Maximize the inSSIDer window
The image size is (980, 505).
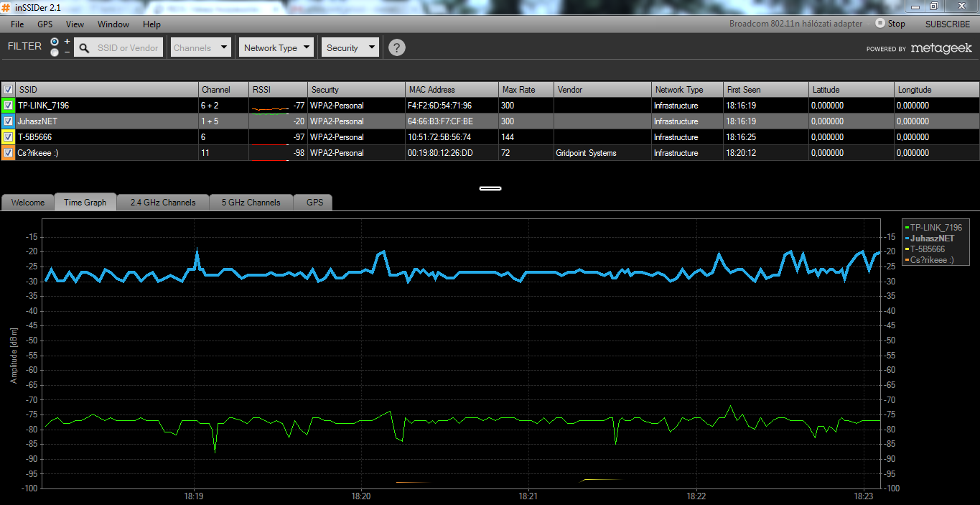tap(933, 6)
